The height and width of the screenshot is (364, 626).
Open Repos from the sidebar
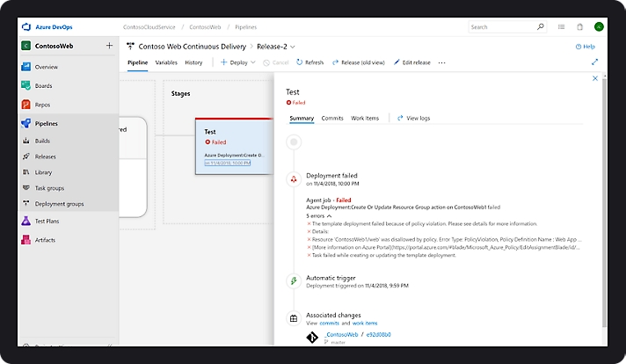pos(42,105)
